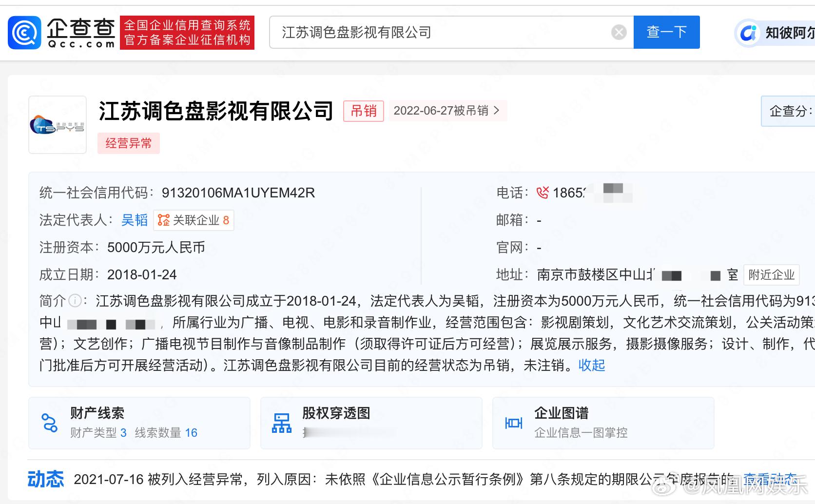
Task: Click credit code 91320106MA1UYEM42R text
Action: (x=238, y=193)
